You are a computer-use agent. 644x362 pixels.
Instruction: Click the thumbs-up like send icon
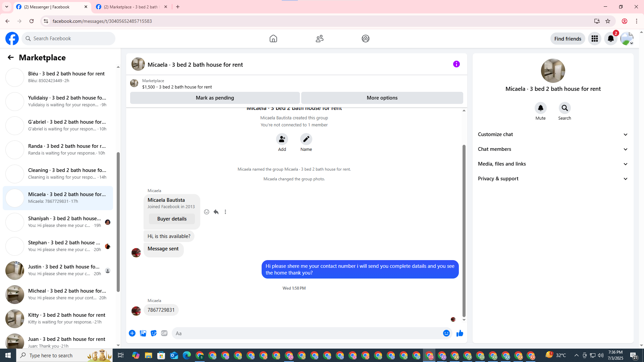(460, 333)
